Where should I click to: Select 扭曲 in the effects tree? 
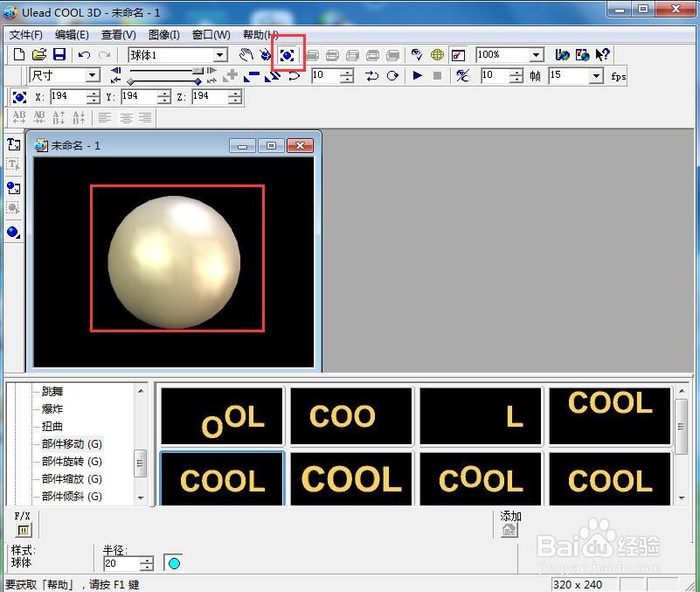pos(52,426)
